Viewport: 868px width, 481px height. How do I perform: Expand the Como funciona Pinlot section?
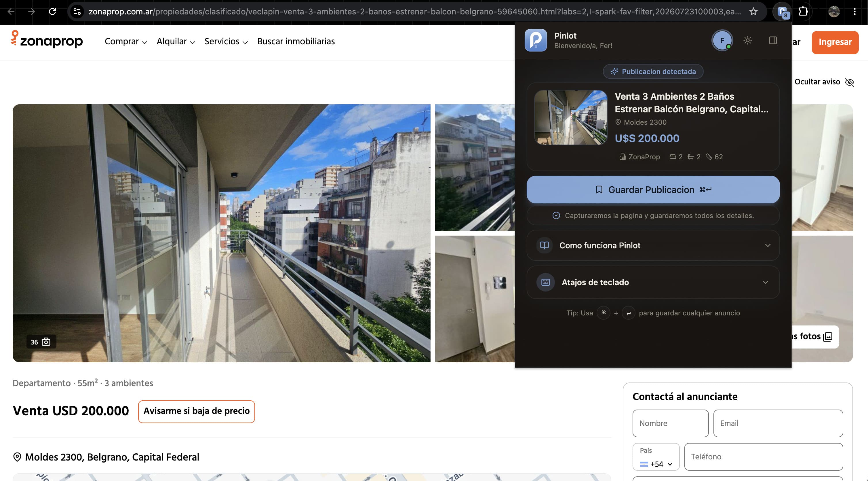point(653,245)
